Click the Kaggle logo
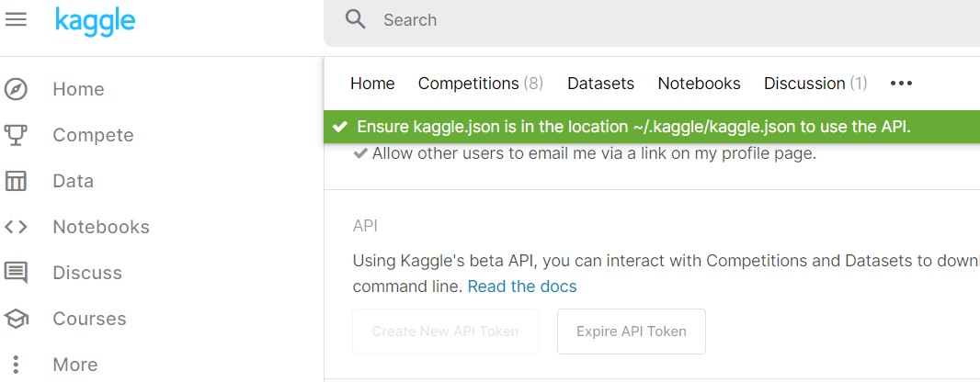This screenshot has height=382, width=980. [95, 20]
